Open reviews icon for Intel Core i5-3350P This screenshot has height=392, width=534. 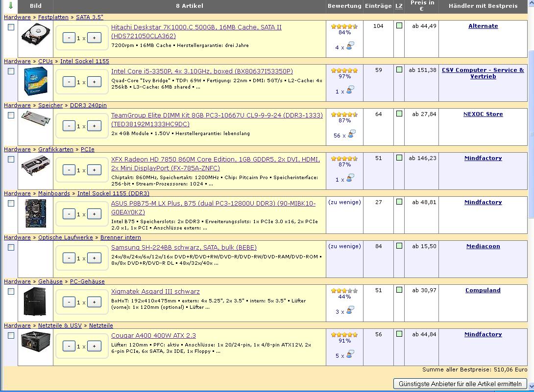[350, 90]
